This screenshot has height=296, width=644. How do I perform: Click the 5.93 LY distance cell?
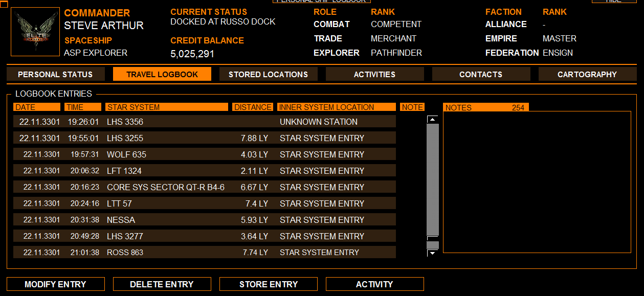pos(254,220)
